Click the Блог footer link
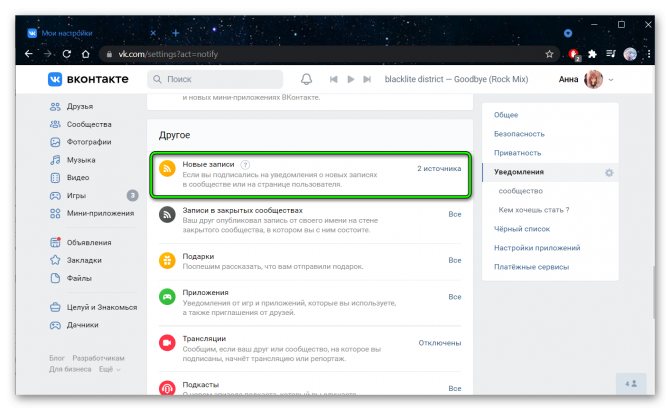Viewport: 670px width, 410px height. [56, 358]
